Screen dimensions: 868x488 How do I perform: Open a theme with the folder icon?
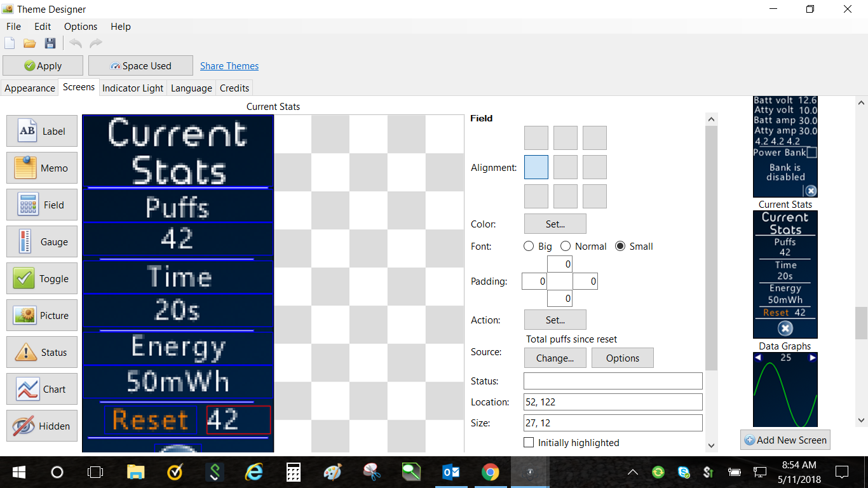[x=29, y=43]
